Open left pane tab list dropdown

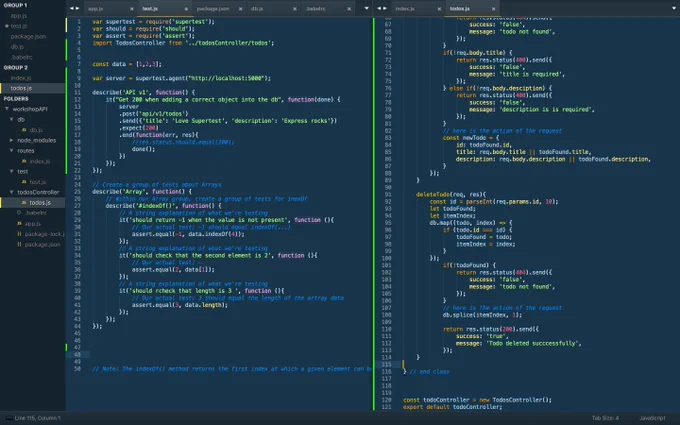click(366, 8)
